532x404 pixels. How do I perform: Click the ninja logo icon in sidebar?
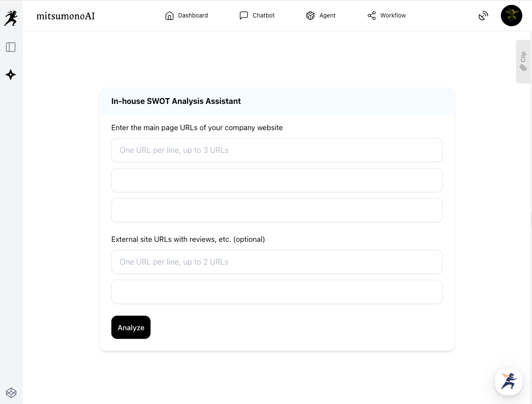[x=11, y=18]
